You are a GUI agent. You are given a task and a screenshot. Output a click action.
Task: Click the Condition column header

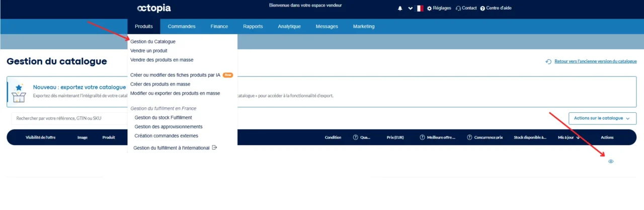pos(333,137)
